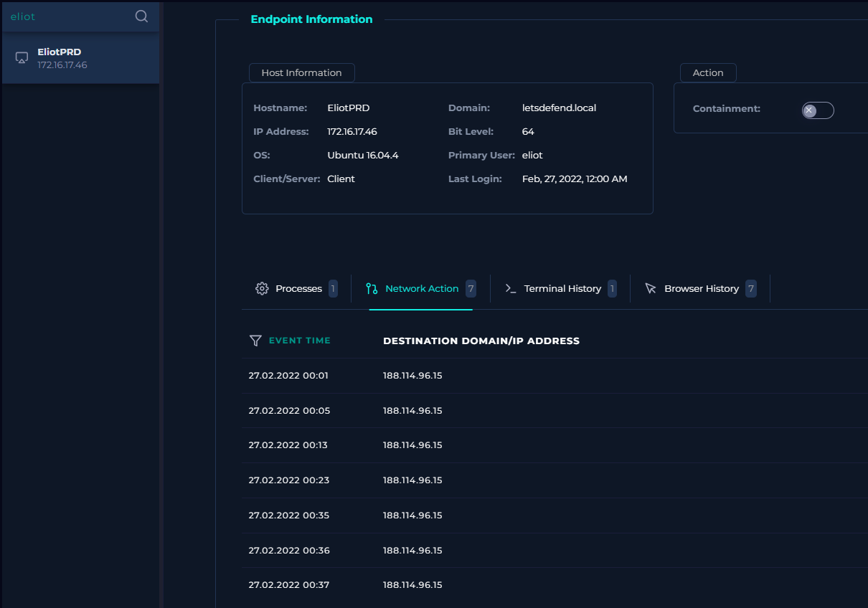The width and height of the screenshot is (868, 608).
Task: Click the hostname value EliotPRD in Host Information
Action: point(349,108)
